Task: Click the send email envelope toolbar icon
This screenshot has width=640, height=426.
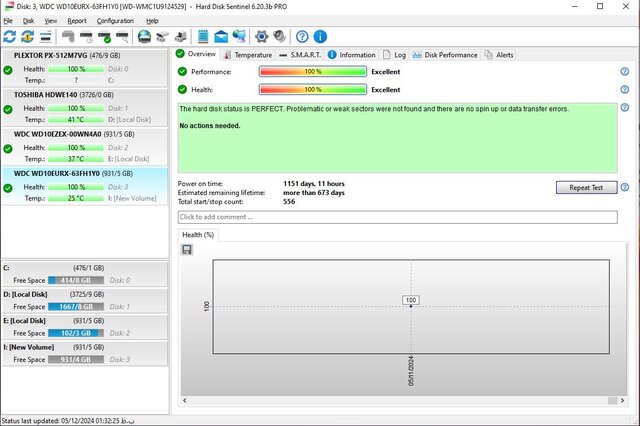Action: (x=221, y=36)
